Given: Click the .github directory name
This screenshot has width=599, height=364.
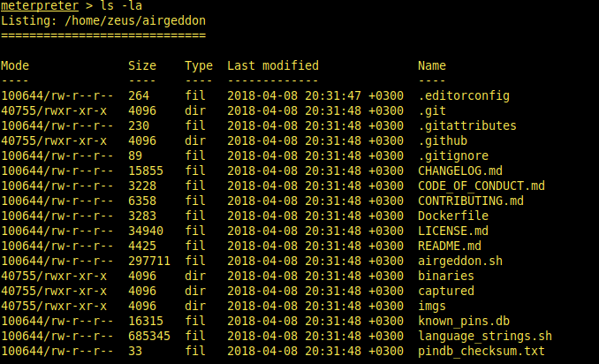Looking at the screenshot, I should (443, 141).
